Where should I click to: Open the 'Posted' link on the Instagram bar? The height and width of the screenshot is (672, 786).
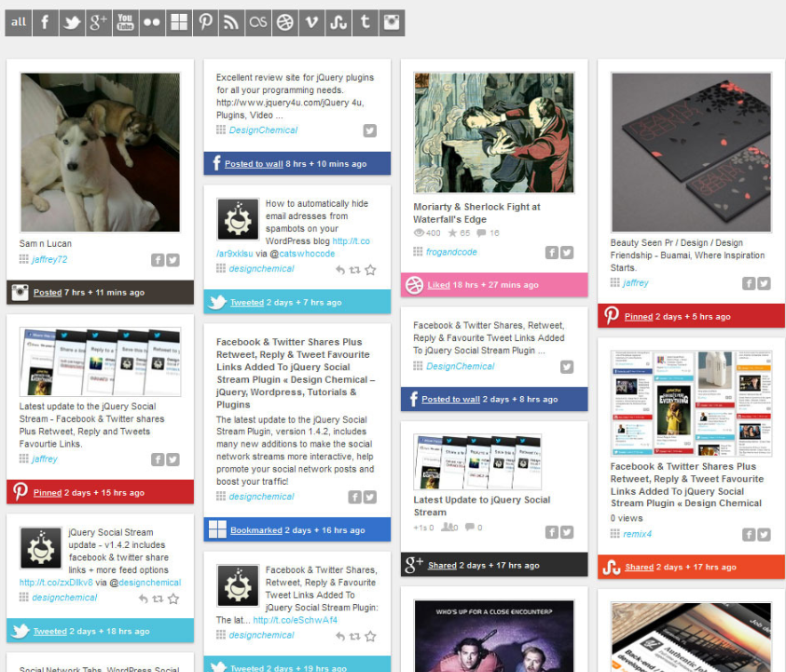click(48, 293)
